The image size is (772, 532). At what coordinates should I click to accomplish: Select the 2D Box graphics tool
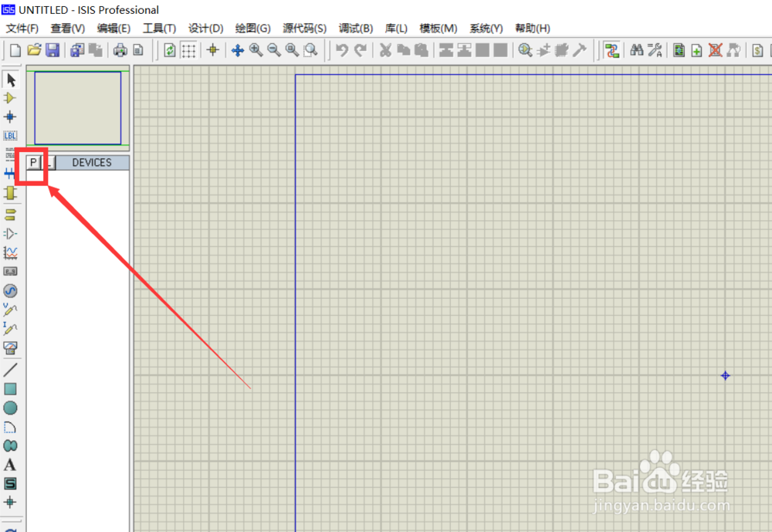click(x=10, y=388)
